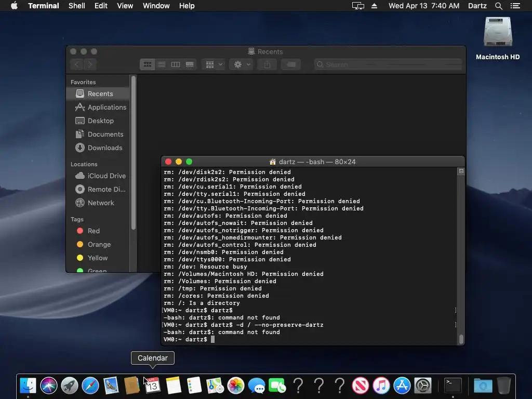
Task: Open Reminders icon in the Dock
Action: click(194, 385)
